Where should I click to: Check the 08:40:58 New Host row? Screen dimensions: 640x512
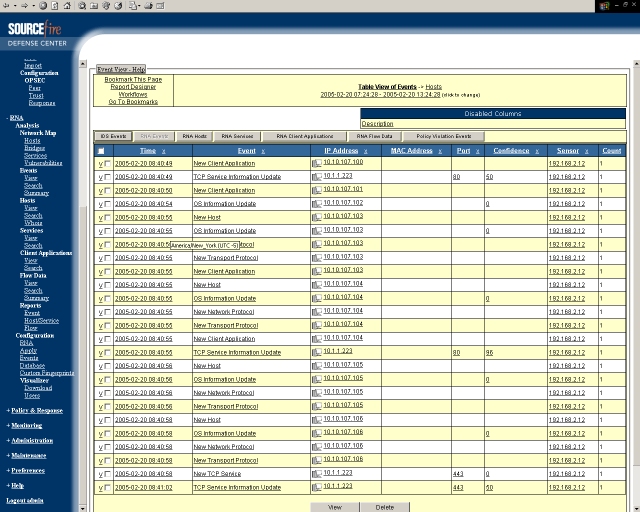tap(108, 420)
